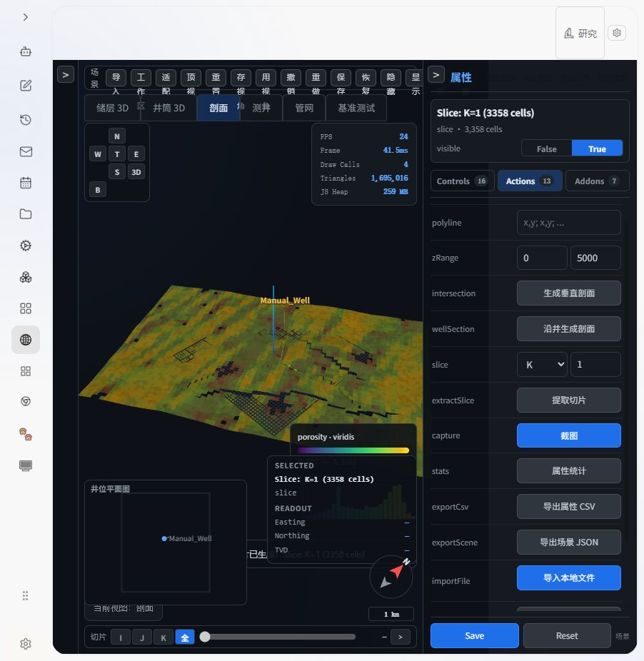
Task: Select the globe icon in the sidebar
Action: [26, 340]
